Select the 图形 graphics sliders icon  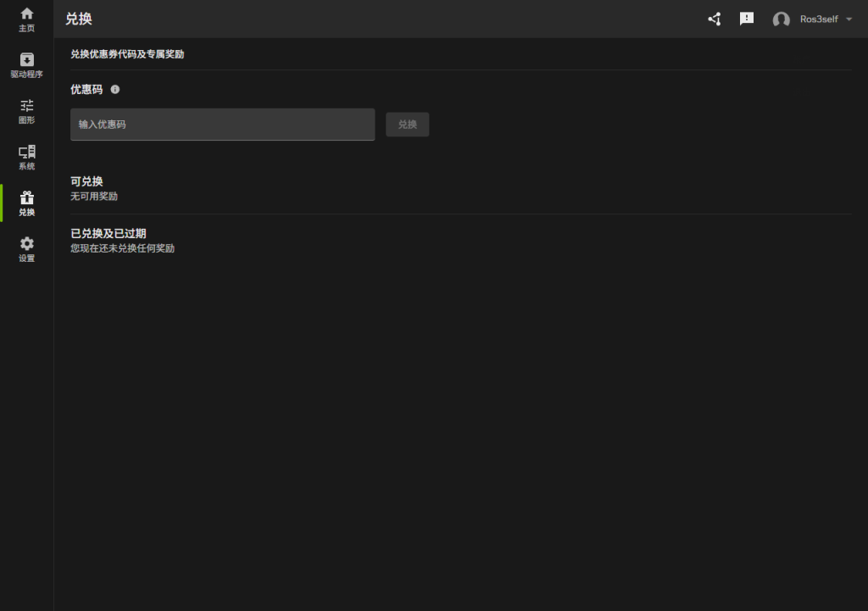tap(26, 106)
